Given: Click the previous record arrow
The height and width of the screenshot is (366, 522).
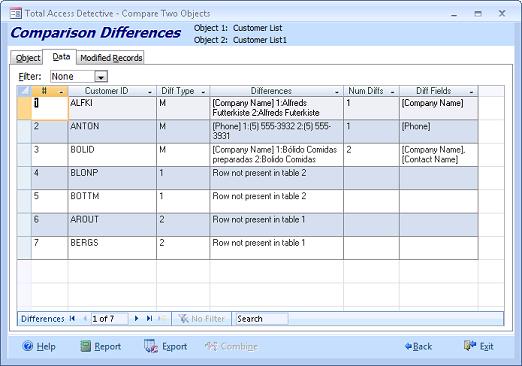Looking at the screenshot, I should click(x=85, y=319).
